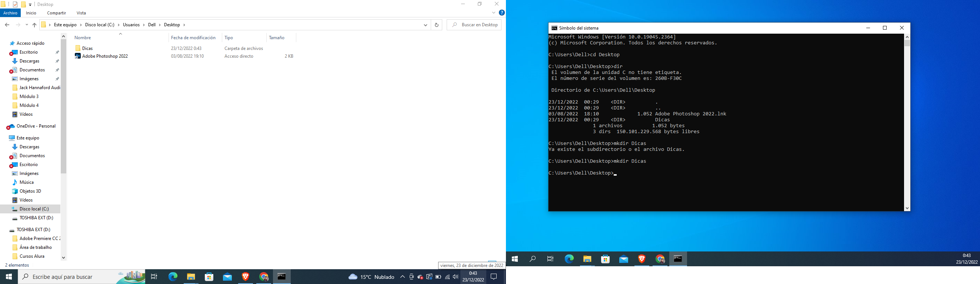Sort by the Fecha de modificación column header
Screen dimensions: 980x284
(193, 38)
